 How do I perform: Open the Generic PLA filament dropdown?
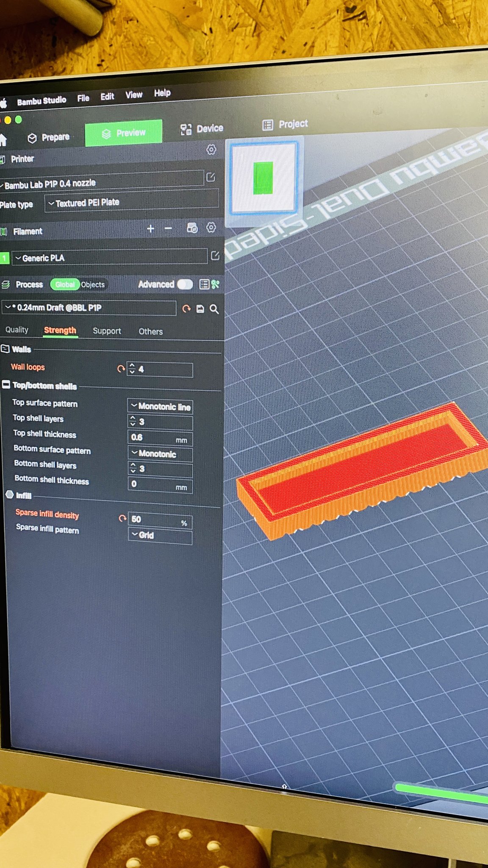[110, 257]
